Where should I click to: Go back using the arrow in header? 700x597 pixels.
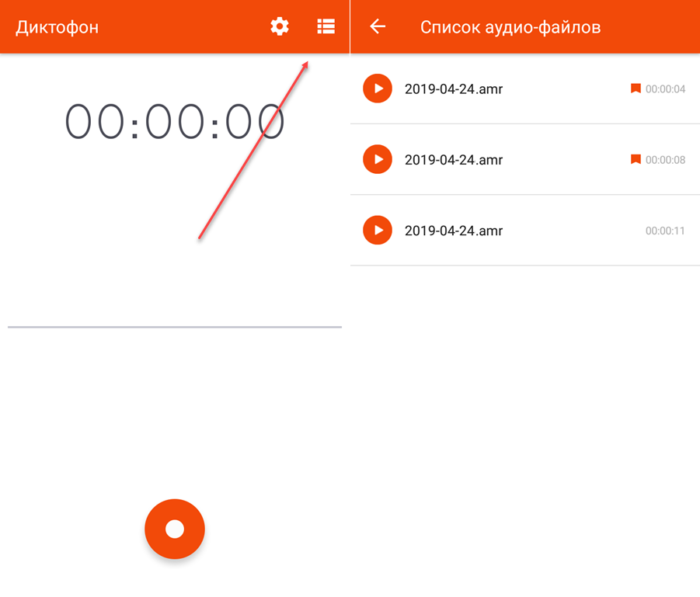point(377,27)
